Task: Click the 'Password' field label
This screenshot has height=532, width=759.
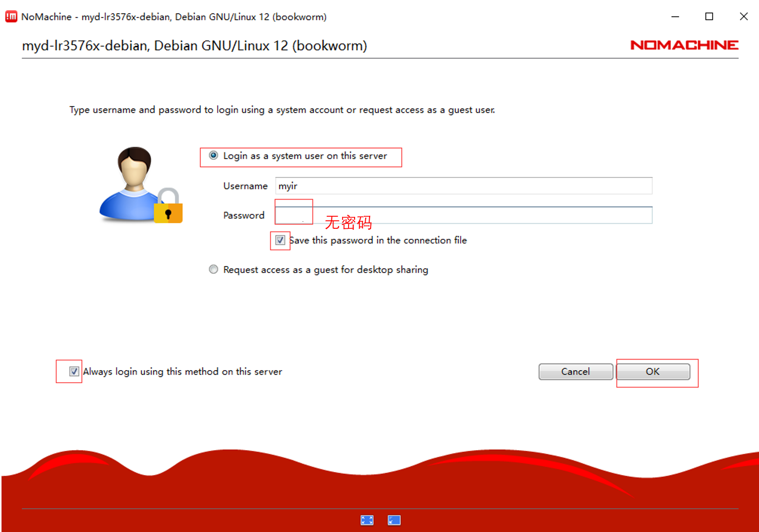Action: pos(243,215)
